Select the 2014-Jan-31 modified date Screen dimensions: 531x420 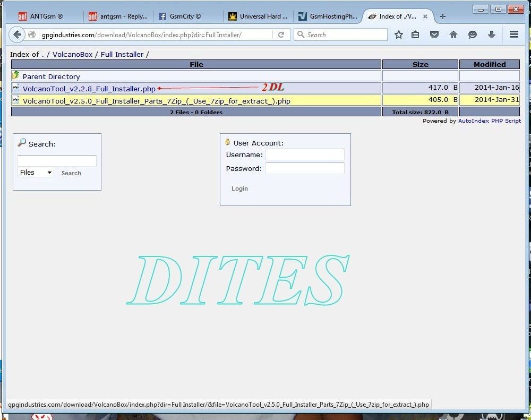pyautogui.click(x=490, y=100)
